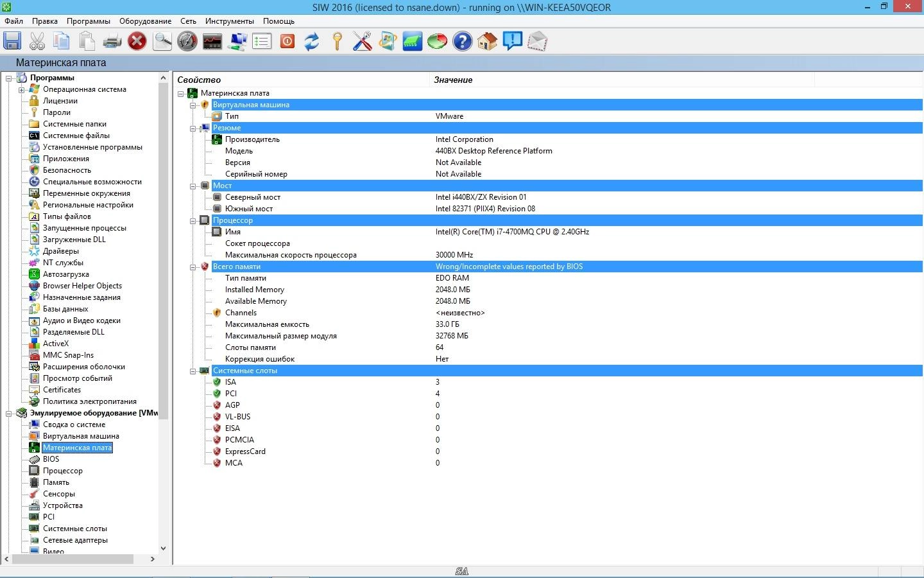Click the Значение column header

[622, 80]
